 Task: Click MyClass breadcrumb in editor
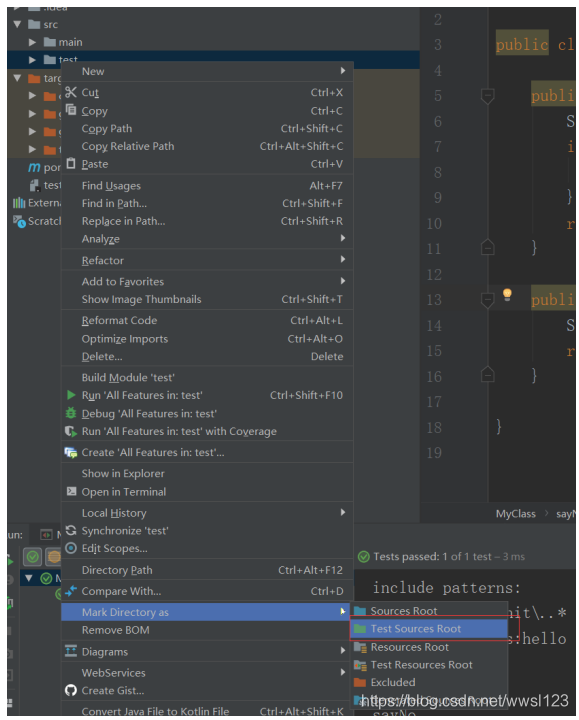[515, 514]
